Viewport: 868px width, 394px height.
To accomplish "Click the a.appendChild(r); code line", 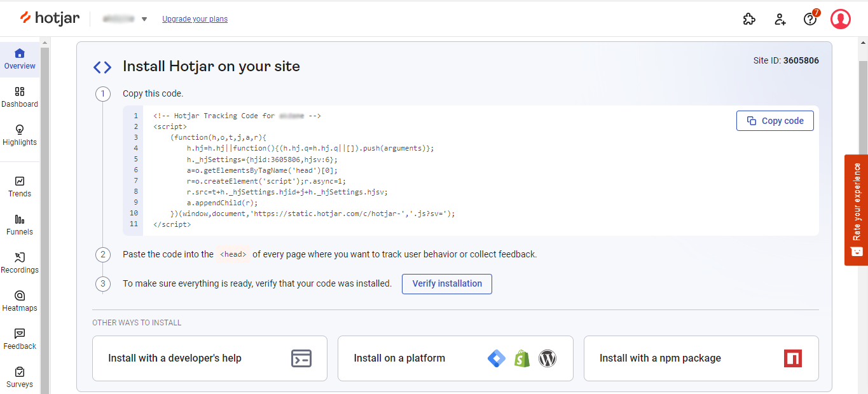I will [223, 203].
